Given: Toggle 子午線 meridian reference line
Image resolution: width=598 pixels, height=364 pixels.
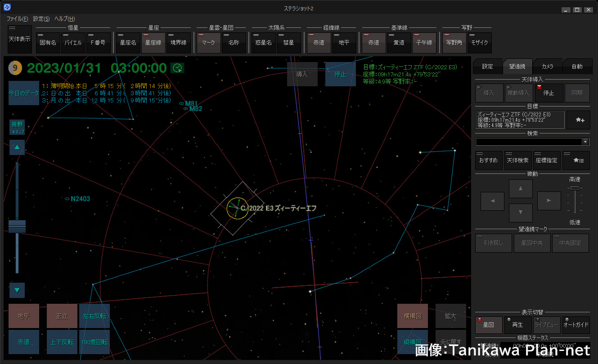Looking at the screenshot, I should tap(424, 43).
